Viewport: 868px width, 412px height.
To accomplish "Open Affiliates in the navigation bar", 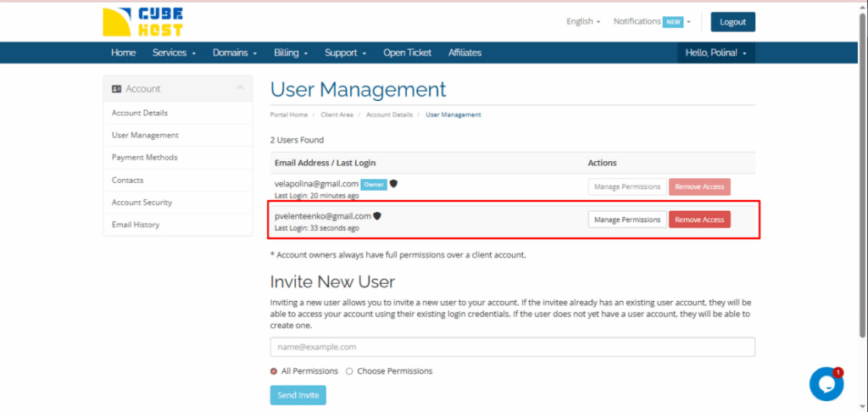I will [x=465, y=53].
